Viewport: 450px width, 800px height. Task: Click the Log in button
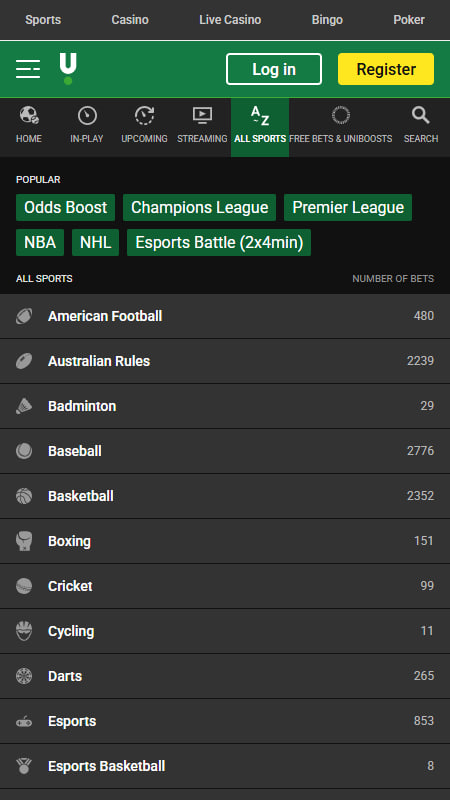pyautogui.click(x=274, y=69)
